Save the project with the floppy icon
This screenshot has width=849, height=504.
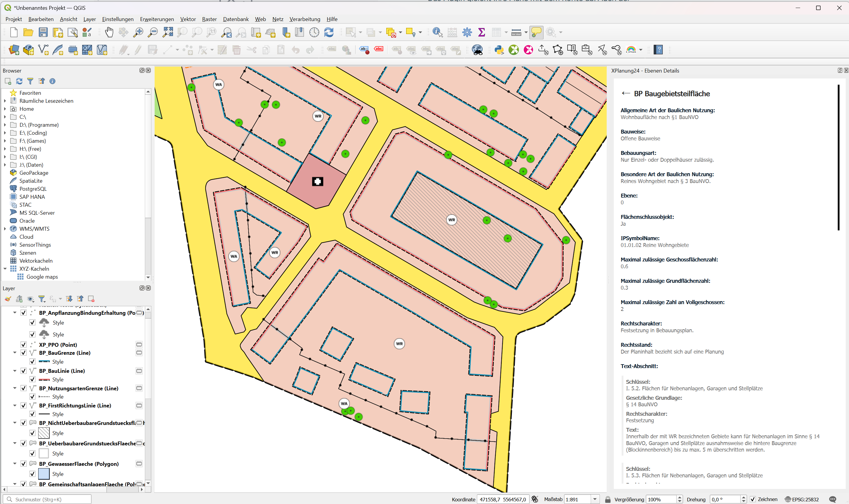tap(43, 32)
